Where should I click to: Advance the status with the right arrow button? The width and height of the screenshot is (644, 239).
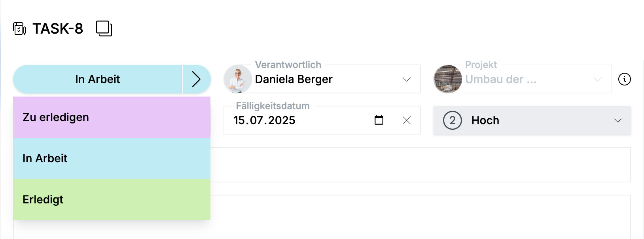[197, 79]
